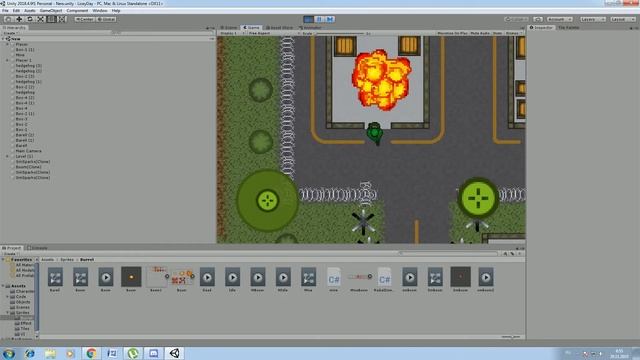This screenshot has height=360, width=640.
Task: Click the Collab button
Action: 517,19
